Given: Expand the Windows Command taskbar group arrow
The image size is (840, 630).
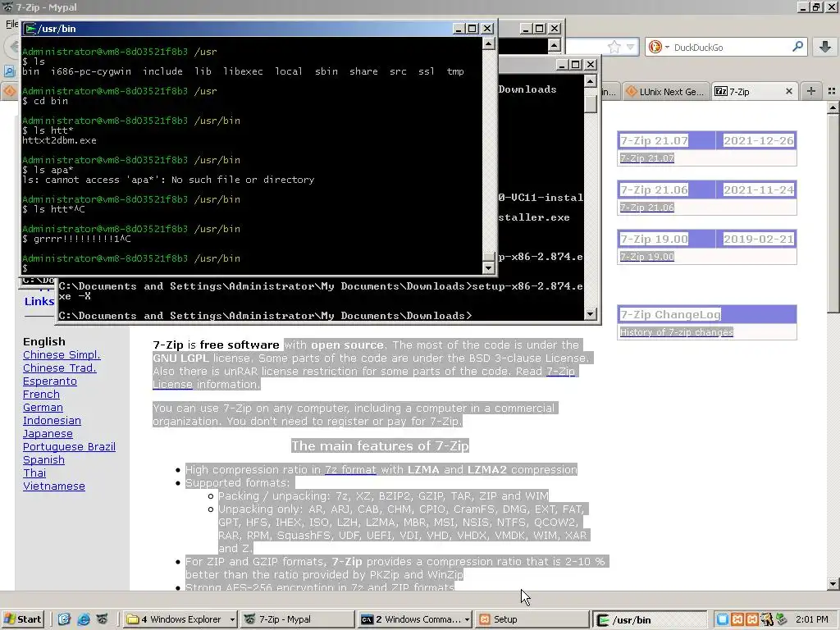Looking at the screenshot, I should (x=467, y=619).
